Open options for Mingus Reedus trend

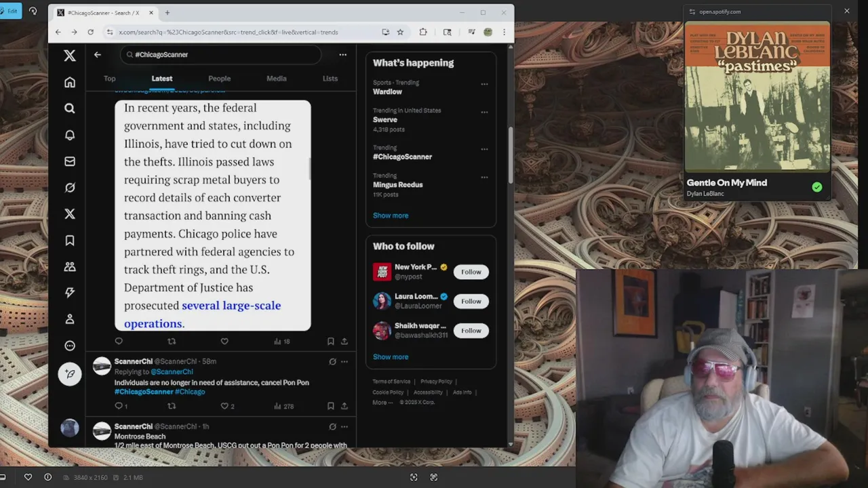tap(484, 177)
